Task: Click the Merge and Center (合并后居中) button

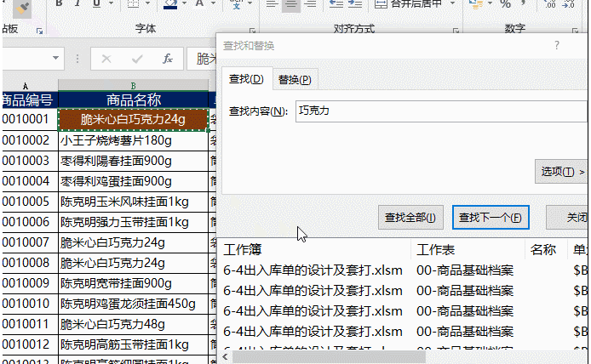Action: [x=408, y=4]
